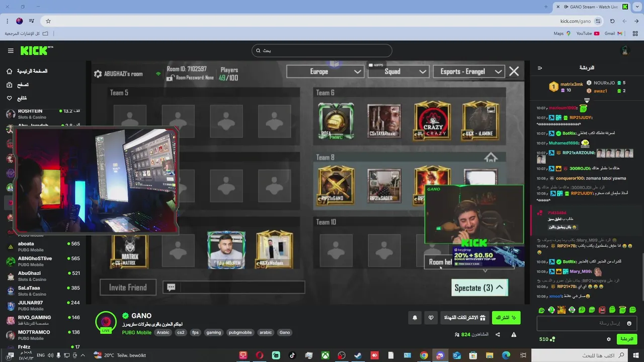644x362 pixels.
Task: Select the gaming tag
Action: click(x=214, y=332)
